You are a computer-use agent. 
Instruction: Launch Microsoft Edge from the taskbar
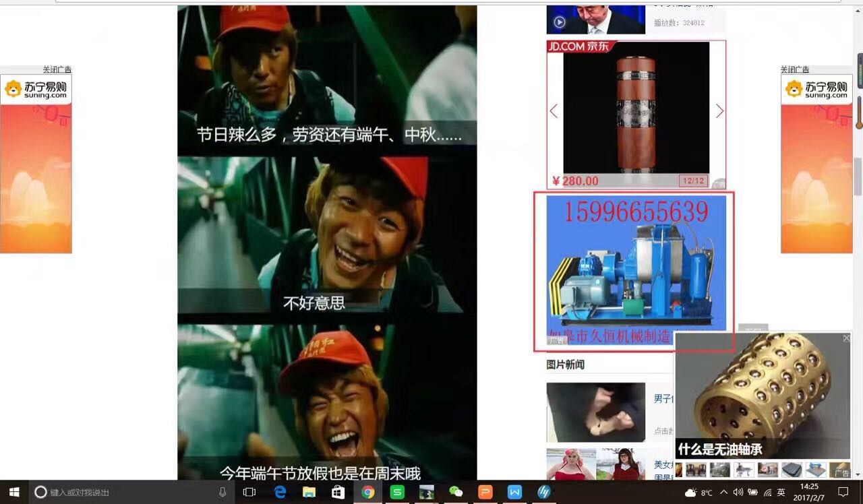point(279,492)
